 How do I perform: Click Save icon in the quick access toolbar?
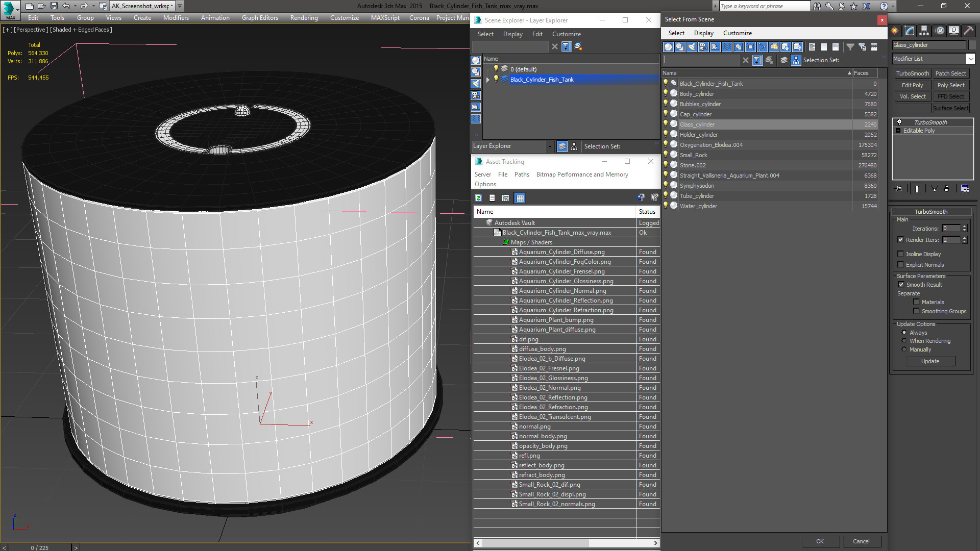tap(54, 6)
